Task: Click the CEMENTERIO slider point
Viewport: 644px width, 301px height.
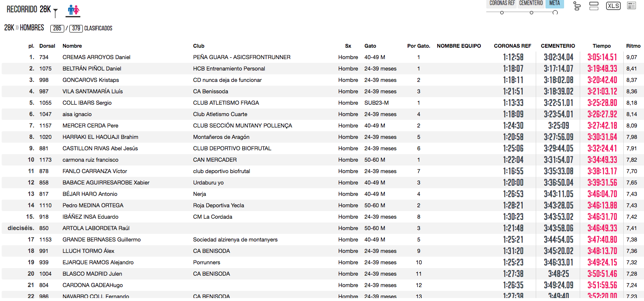Action: point(532,13)
